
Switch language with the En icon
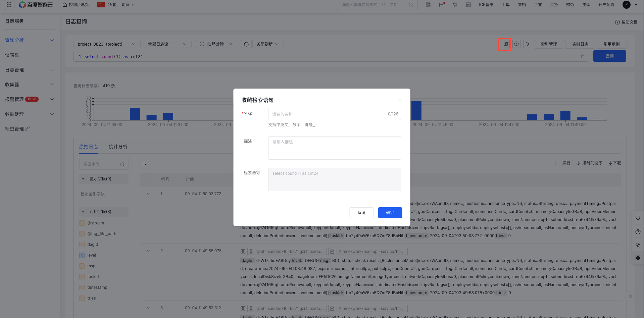pos(468,5)
